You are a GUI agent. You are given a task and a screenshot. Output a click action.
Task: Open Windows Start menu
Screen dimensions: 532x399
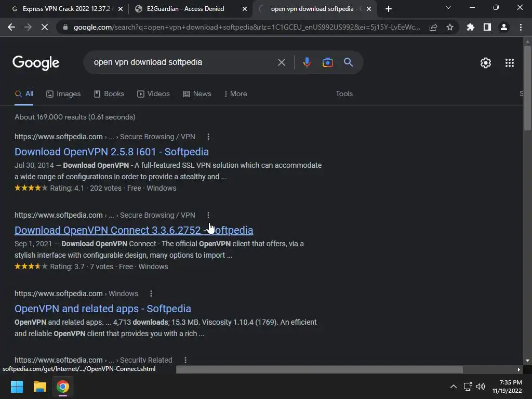[x=17, y=387]
